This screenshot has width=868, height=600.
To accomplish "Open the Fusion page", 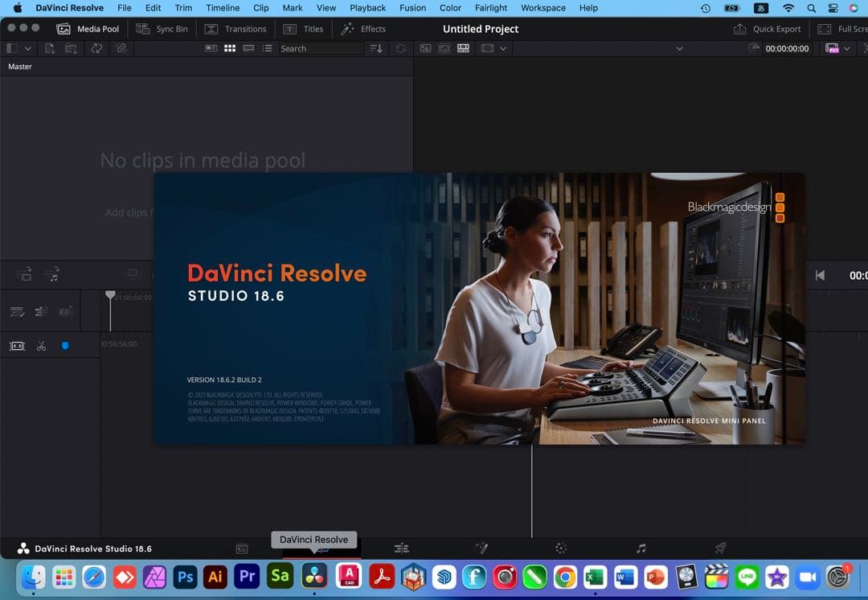I will pos(481,548).
